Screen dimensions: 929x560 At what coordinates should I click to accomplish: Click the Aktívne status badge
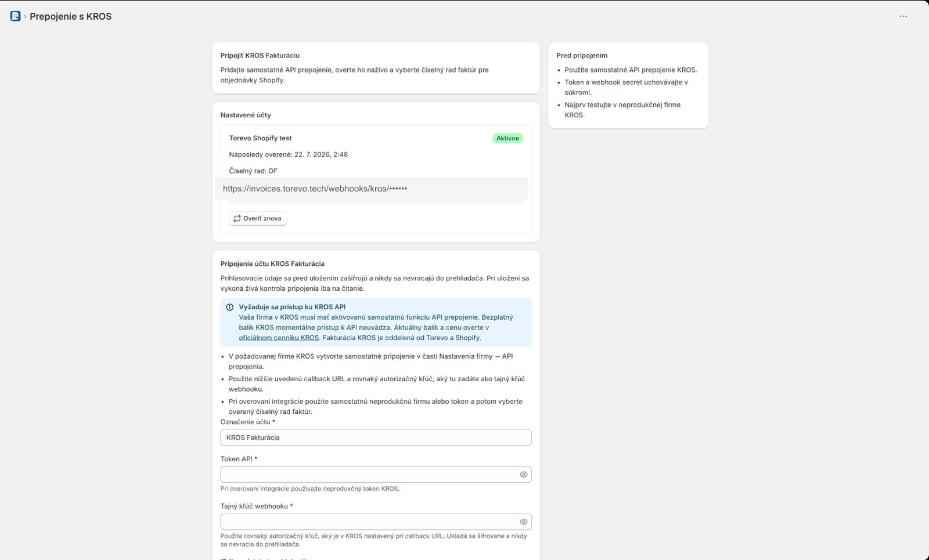507,138
